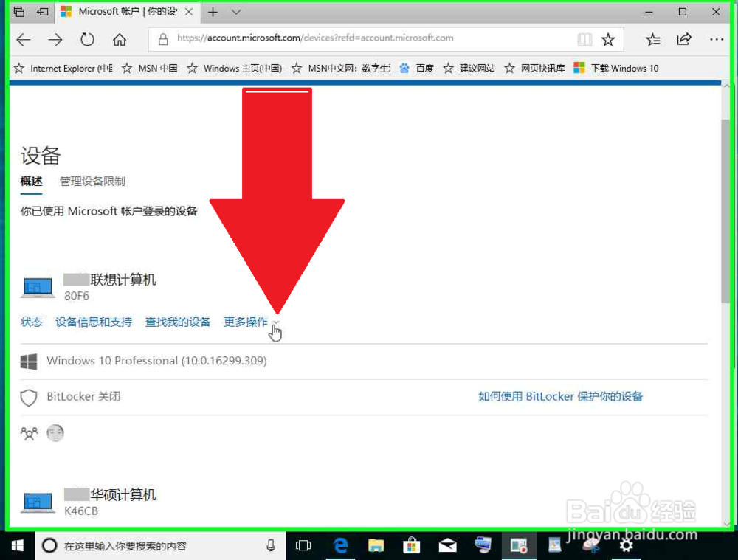The image size is (738, 560).
Task: Open 设备信息和支持 link
Action: [94, 322]
